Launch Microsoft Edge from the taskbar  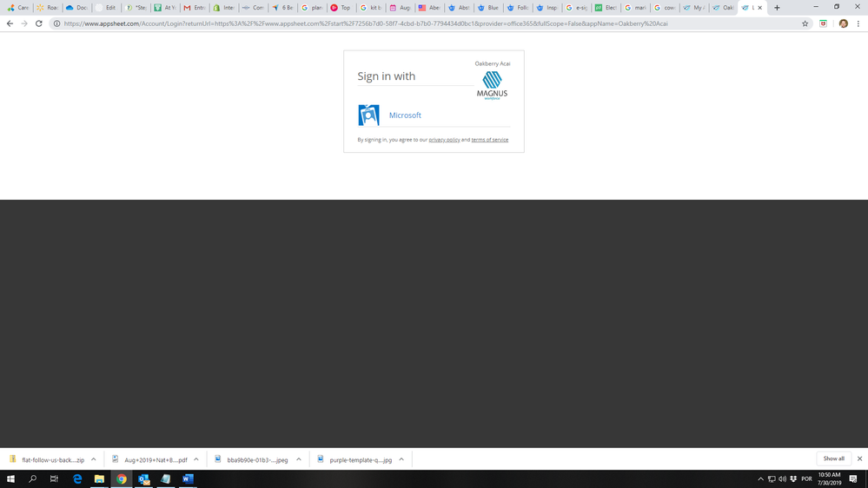pyautogui.click(x=77, y=479)
